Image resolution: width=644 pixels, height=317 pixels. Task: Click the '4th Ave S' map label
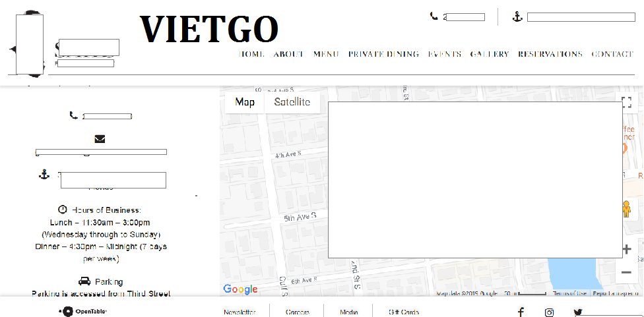point(288,155)
